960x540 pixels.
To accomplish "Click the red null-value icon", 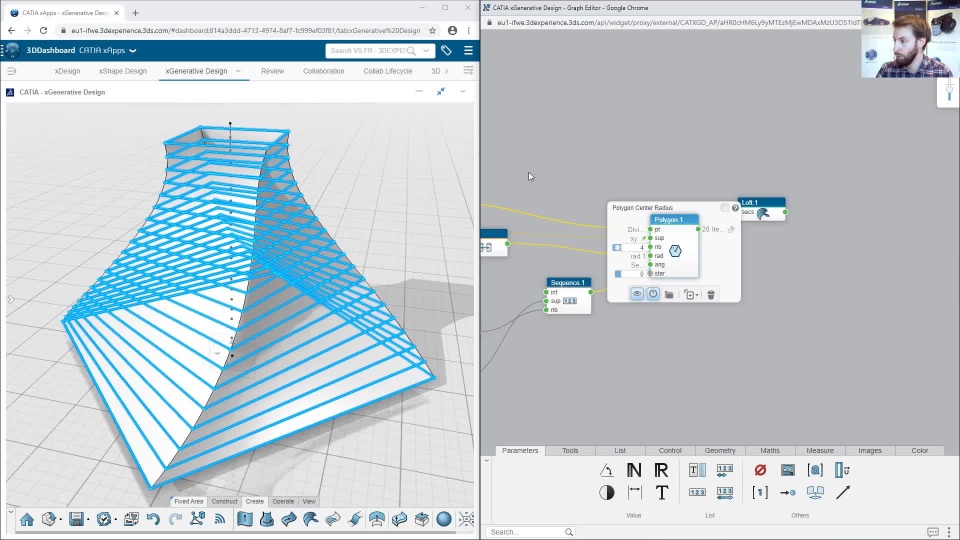I will (760, 470).
